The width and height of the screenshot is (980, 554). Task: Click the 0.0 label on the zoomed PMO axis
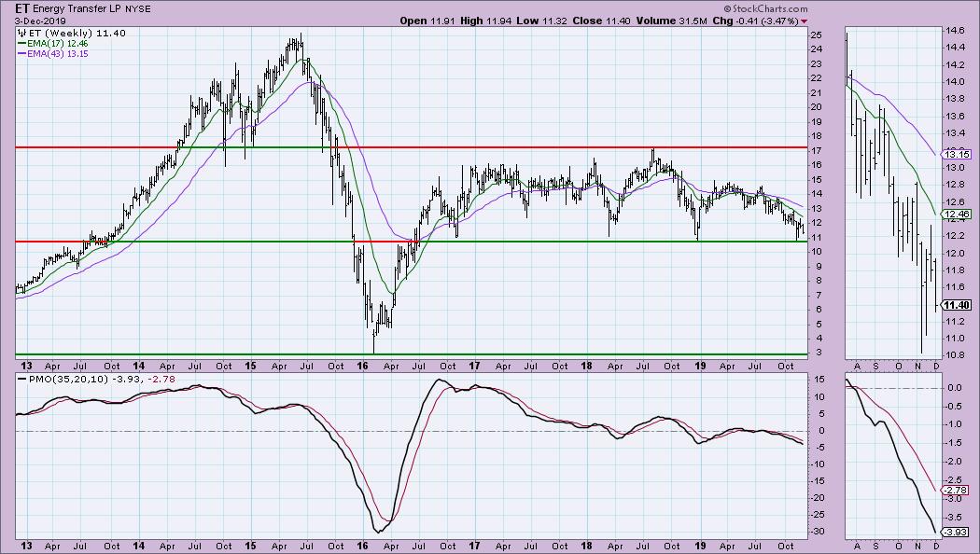pyautogui.click(x=955, y=388)
